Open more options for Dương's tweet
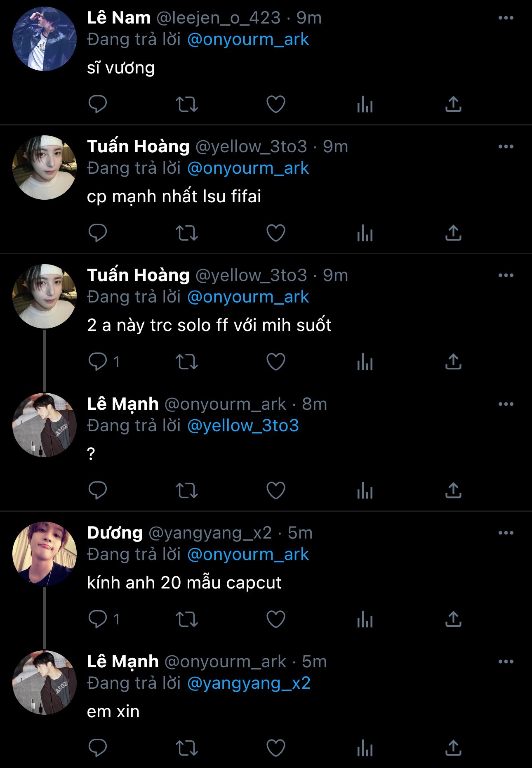Viewport: 532px width, 768px height. (506, 533)
